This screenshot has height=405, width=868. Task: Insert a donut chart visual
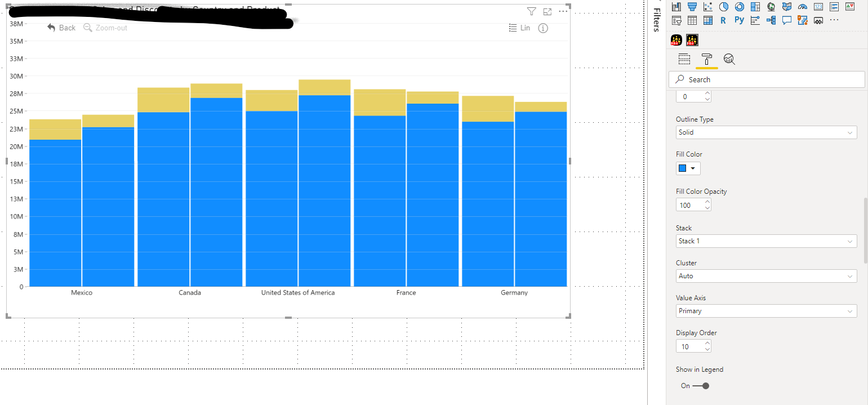(740, 7)
